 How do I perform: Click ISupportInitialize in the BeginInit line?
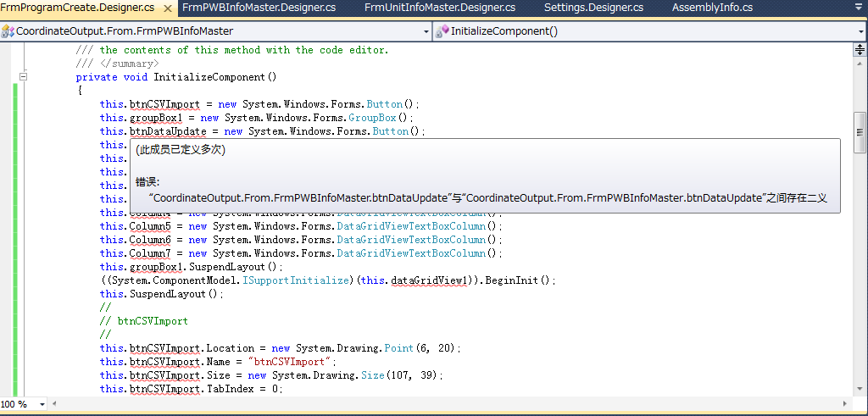point(296,280)
